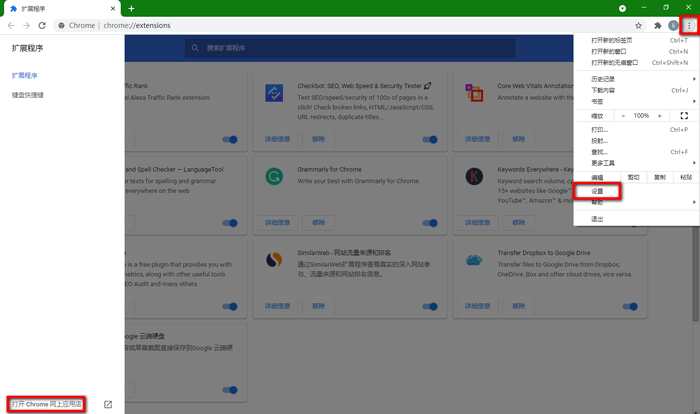Open the profile avatar icon in toolbar

tap(673, 25)
